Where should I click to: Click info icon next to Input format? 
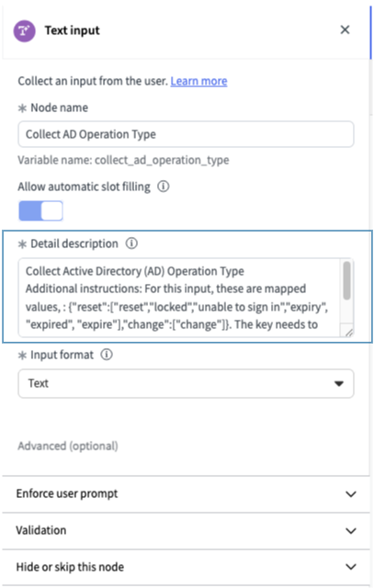(x=107, y=355)
